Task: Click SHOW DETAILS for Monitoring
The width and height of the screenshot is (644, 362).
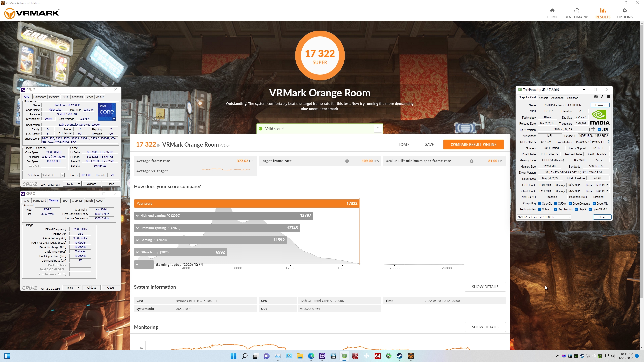Action: pos(485,327)
